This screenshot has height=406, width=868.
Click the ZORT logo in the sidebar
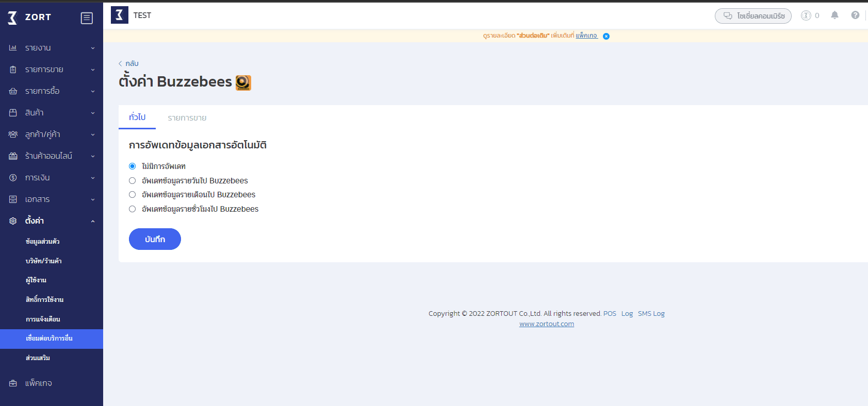[29, 17]
